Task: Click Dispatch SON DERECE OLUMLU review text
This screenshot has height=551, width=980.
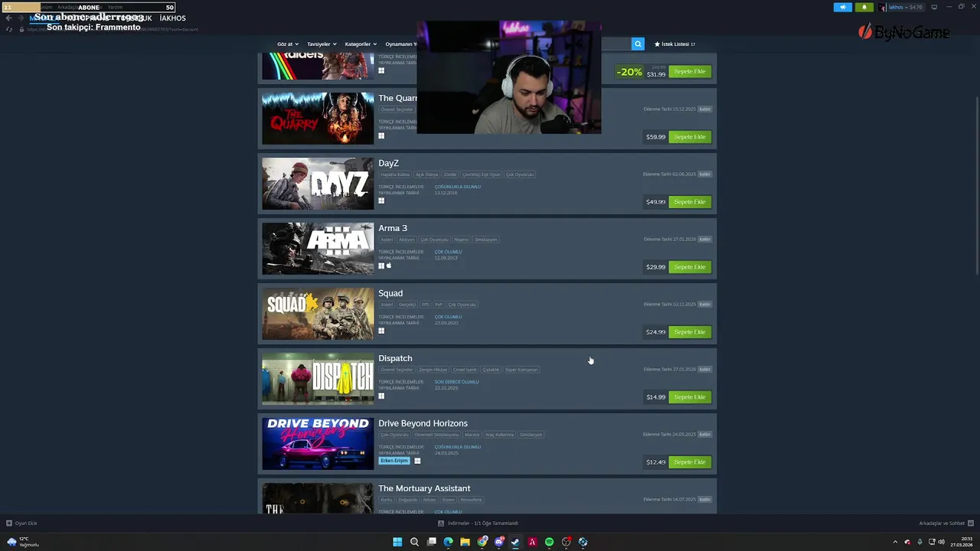Action: pyautogui.click(x=456, y=382)
